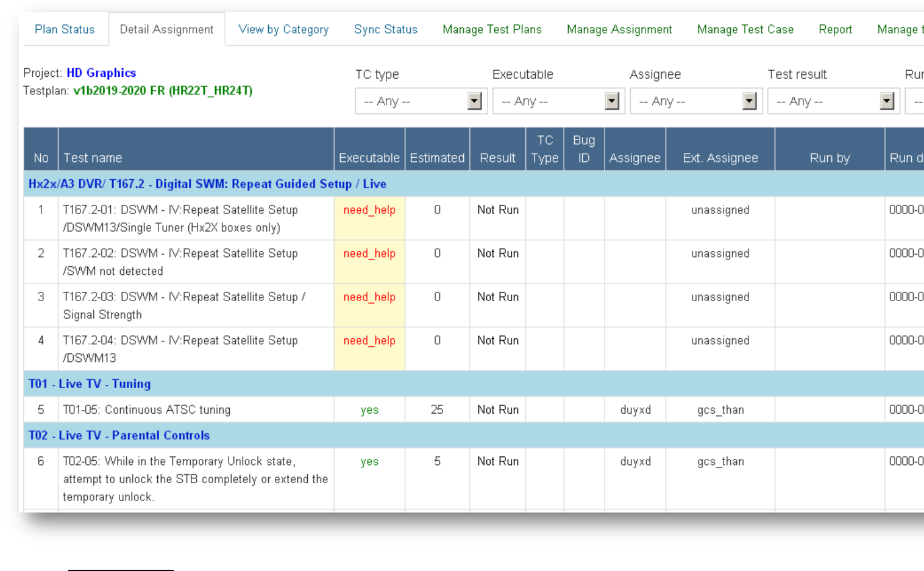Viewport: 924px width, 571px height.
Task: Go to Manage Test Plans
Action: (492, 29)
